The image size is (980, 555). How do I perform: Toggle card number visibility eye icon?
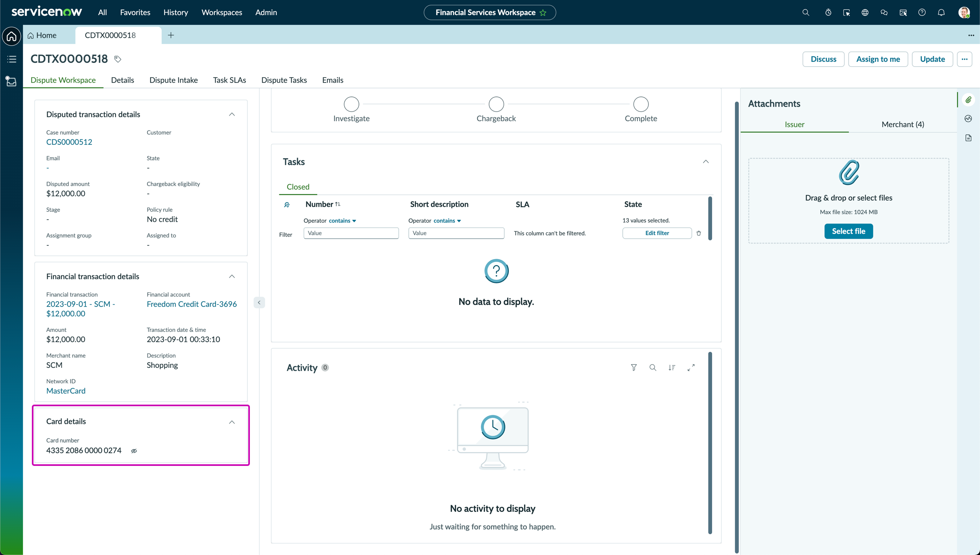tap(134, 451)
